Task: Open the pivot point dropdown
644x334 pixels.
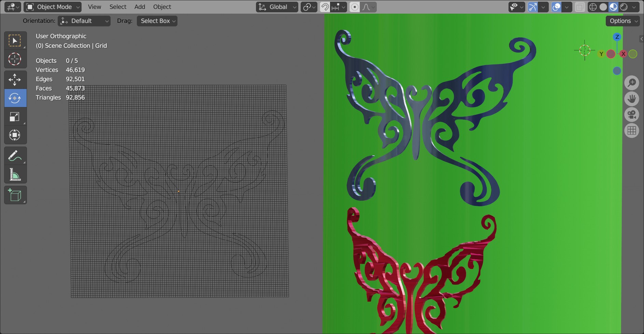Action: (x=309, y=7)
